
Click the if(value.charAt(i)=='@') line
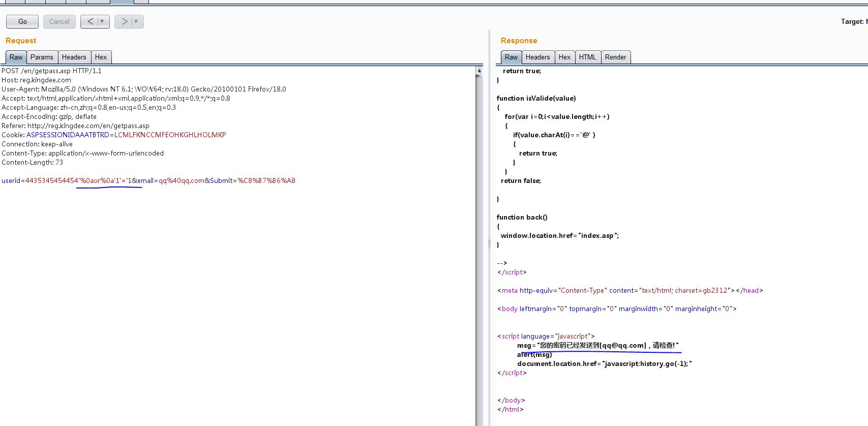554,135
